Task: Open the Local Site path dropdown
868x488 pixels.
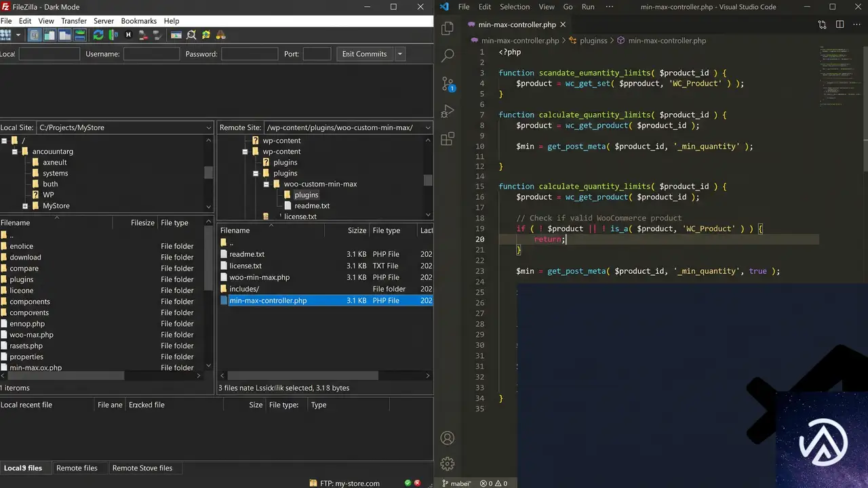Action: pos(208,127)
